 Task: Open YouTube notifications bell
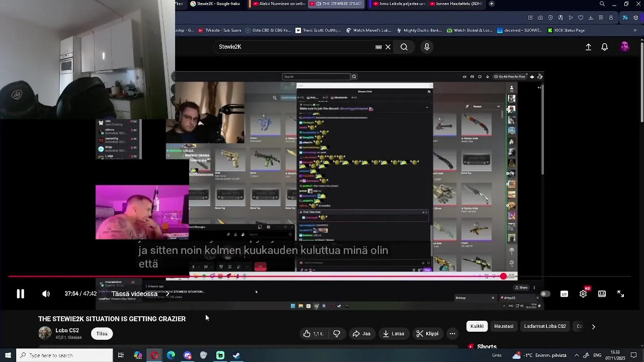[605, 47]
